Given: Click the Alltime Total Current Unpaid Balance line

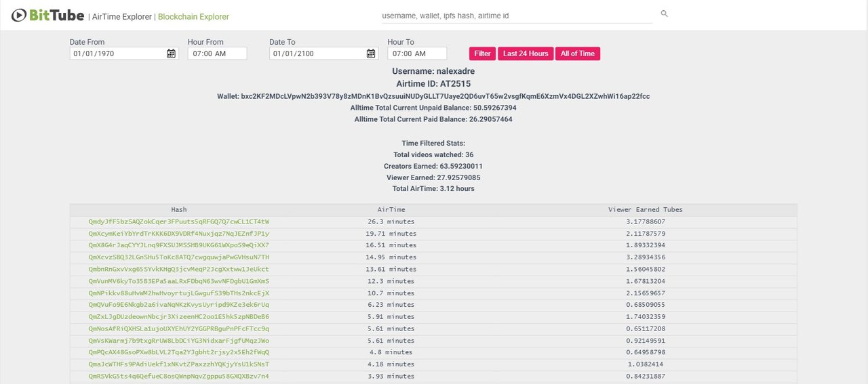Looking at the screenshot, I should tap(433, 108).
